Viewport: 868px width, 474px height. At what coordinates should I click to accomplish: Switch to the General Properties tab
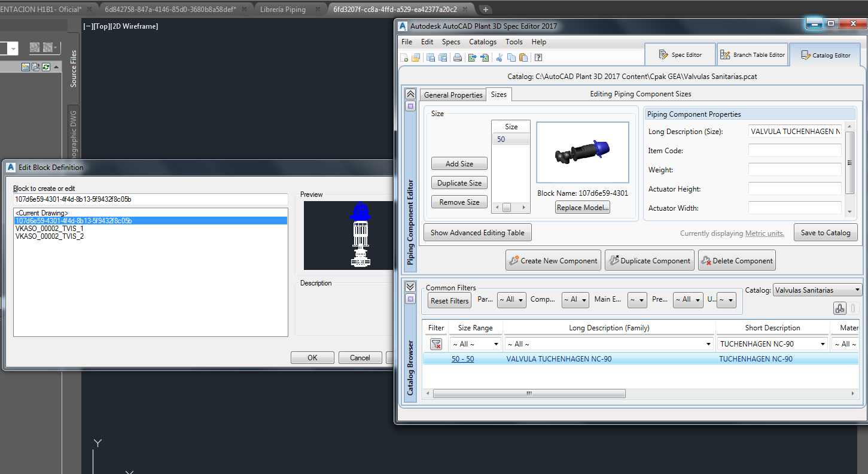point(453,95)
